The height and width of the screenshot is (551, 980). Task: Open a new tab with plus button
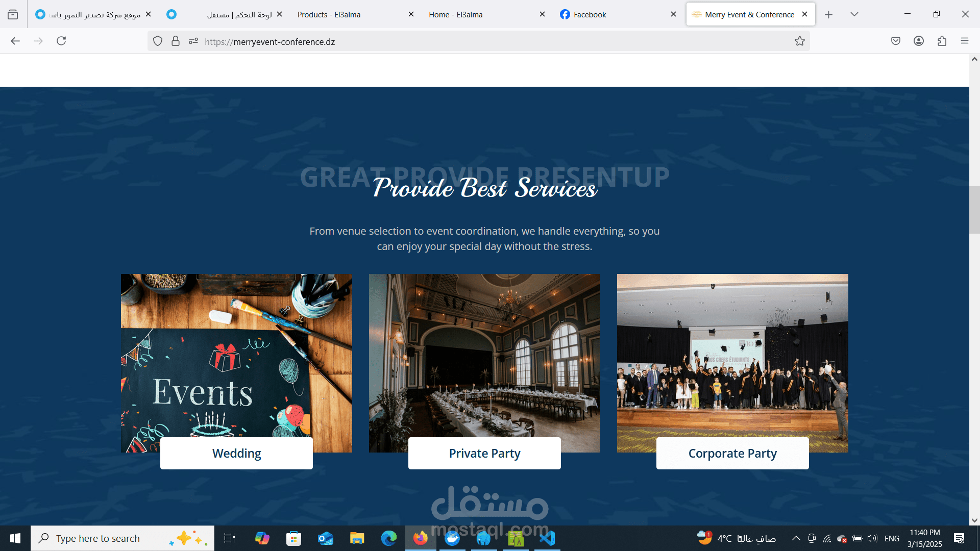pyautogui.click(x=828, y=14)
